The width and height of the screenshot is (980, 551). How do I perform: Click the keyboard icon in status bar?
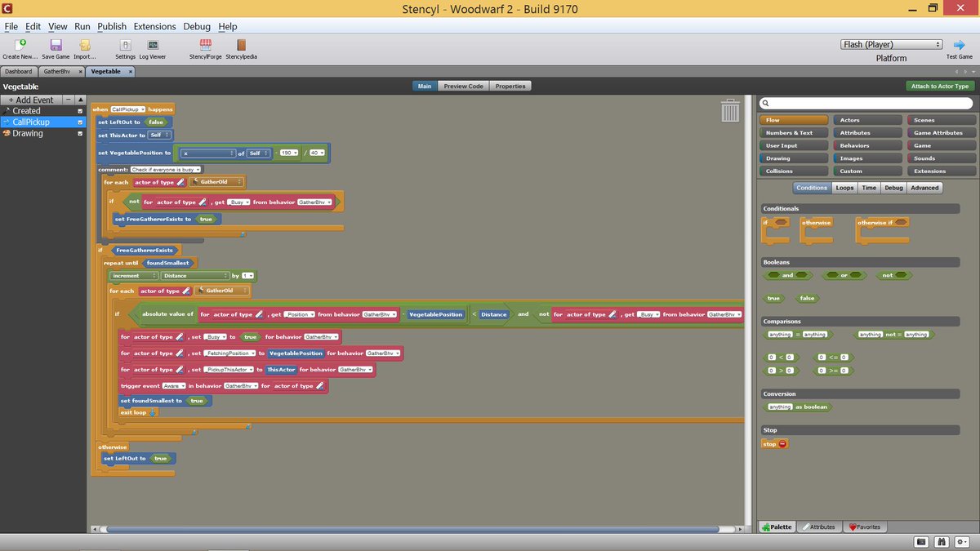point(921,541)
